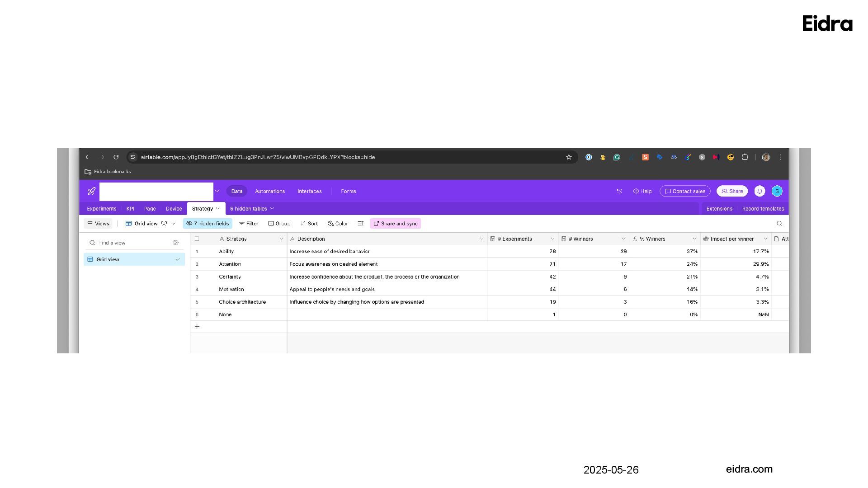Screen dimensions: 868x488
Task: Tick the select-all rows checkbox
Action: click(x=197, y=239)
